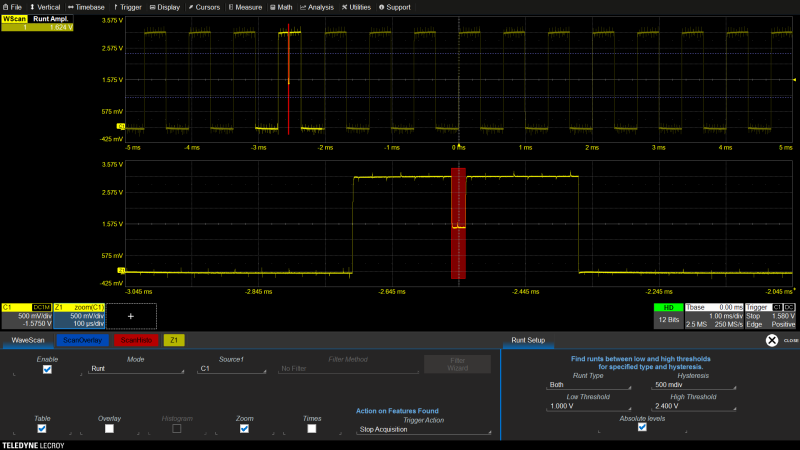
Task: Open the C1 channel descriptor box
Action: pos(25,316)
